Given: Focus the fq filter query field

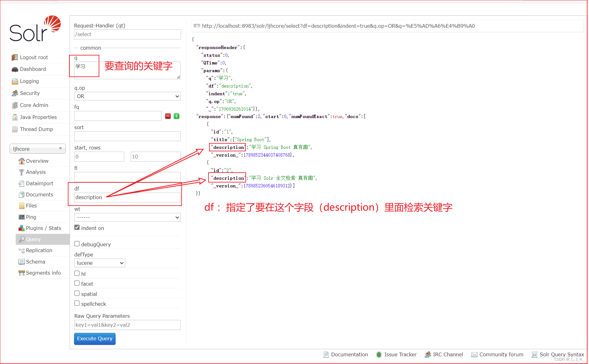Looking at the screenshot, I should pos(118,116).
